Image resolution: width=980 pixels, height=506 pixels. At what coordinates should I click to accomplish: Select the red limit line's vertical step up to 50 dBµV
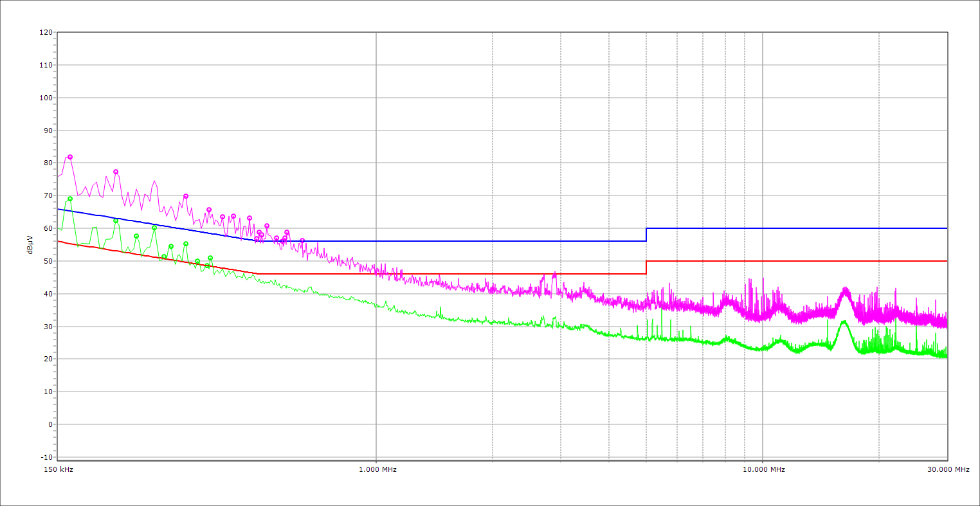pyautogui.click(x=646, y=267)
